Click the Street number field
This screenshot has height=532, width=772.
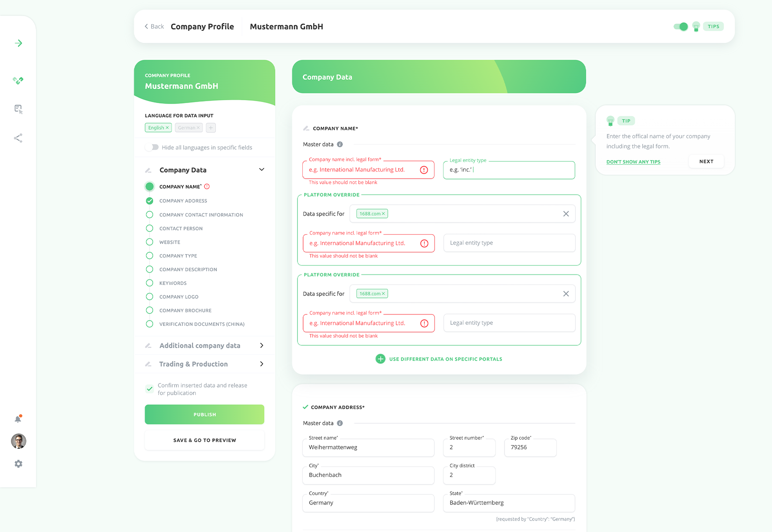click(x=469, y=447)
